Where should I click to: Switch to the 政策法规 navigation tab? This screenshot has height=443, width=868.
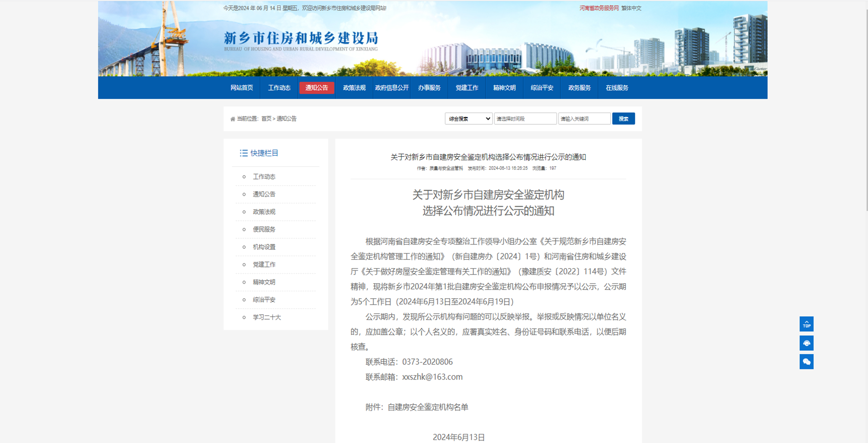pos(354,87)
